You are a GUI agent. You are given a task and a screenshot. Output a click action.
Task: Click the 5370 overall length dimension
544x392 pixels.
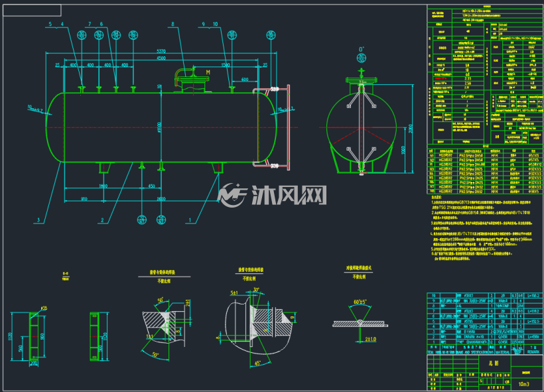click(161, 51)
